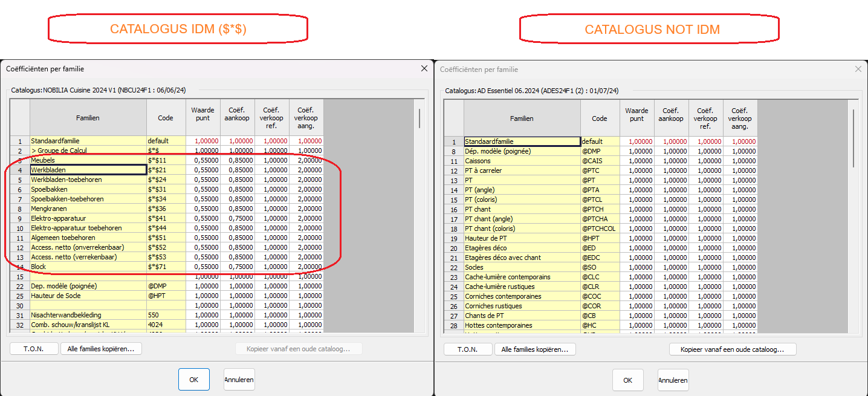Select the Access. netto (verrekenbaar) cell
This screenshot has height=396, width=868.
click(88, 257)
